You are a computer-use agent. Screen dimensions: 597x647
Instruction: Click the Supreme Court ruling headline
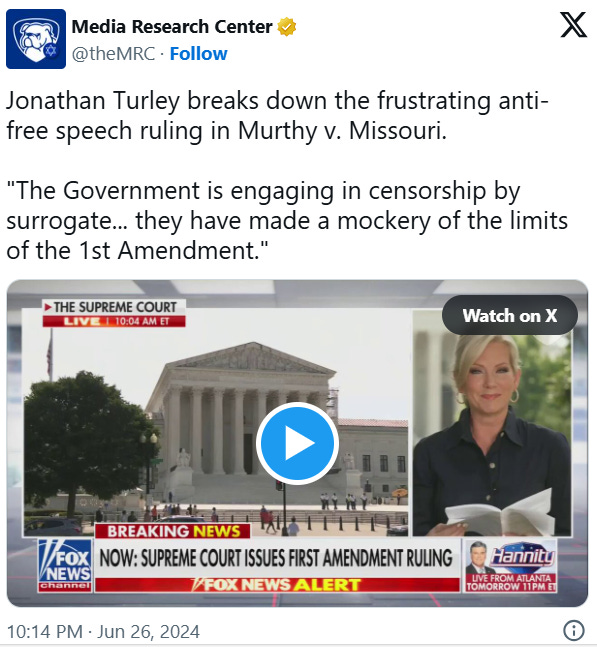coord(277,558)
